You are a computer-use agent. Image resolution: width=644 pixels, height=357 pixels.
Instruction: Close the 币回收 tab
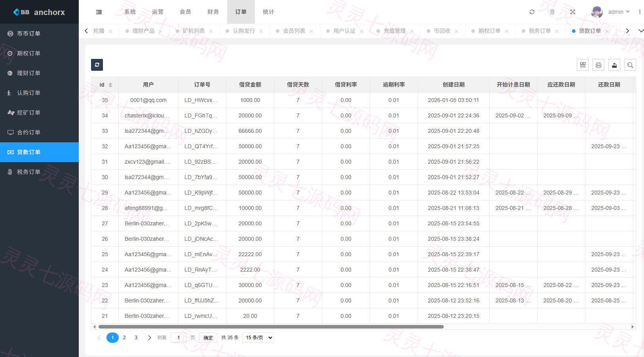pos(456,31)
